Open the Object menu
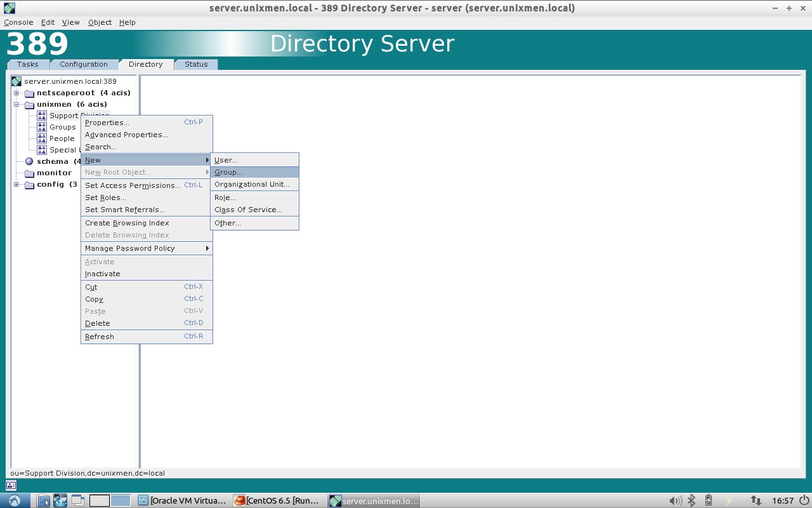 pos(100,22)
